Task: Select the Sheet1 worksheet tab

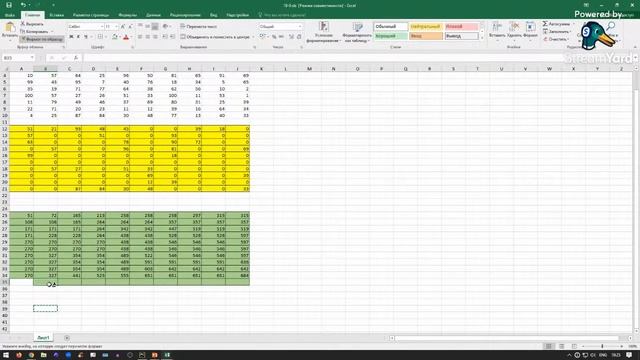Action: [43, 338]
